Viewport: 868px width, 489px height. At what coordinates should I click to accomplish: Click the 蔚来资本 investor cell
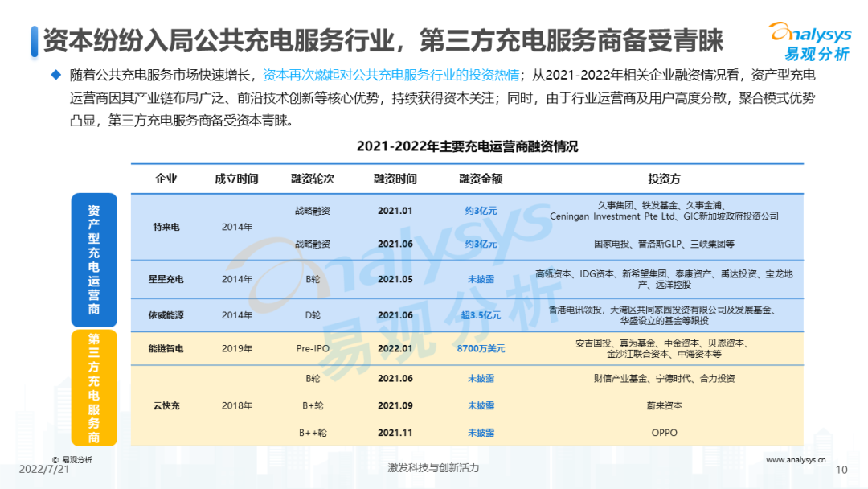(665, 405)
